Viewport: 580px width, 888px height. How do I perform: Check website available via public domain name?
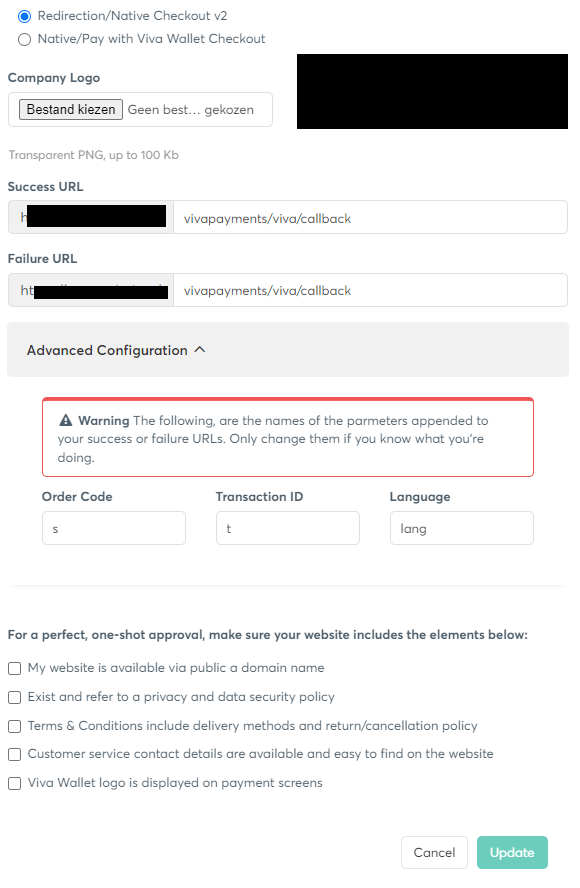15,668
